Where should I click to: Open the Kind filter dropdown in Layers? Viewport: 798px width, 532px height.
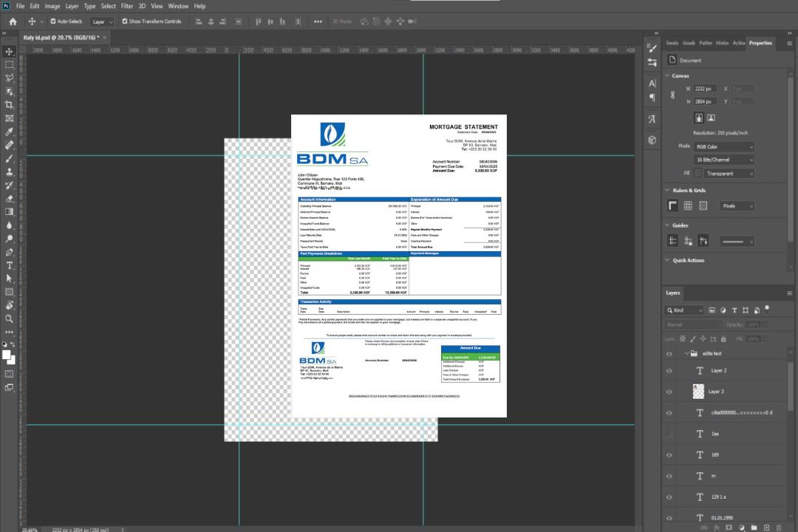pyautogui.click(x=685, y=310)
